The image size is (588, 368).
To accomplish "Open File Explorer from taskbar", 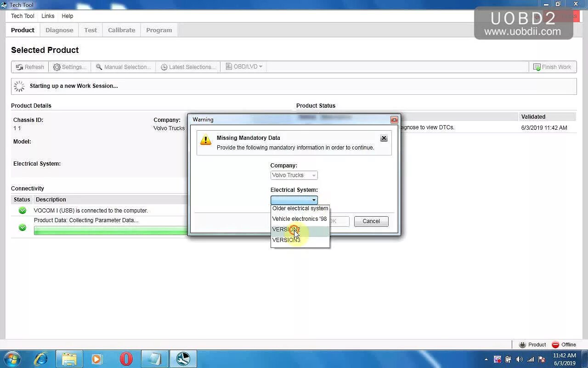I will tap(69, 359).
